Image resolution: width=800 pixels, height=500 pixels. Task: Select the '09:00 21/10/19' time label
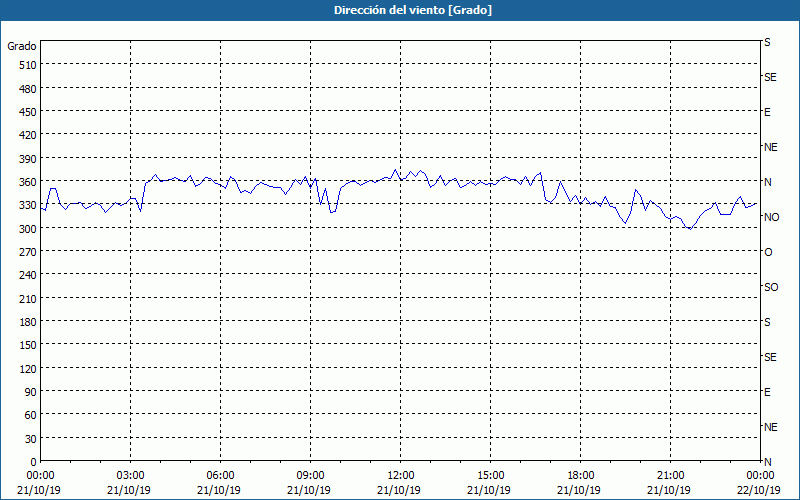pyautogui.click(x=310, y=483)
